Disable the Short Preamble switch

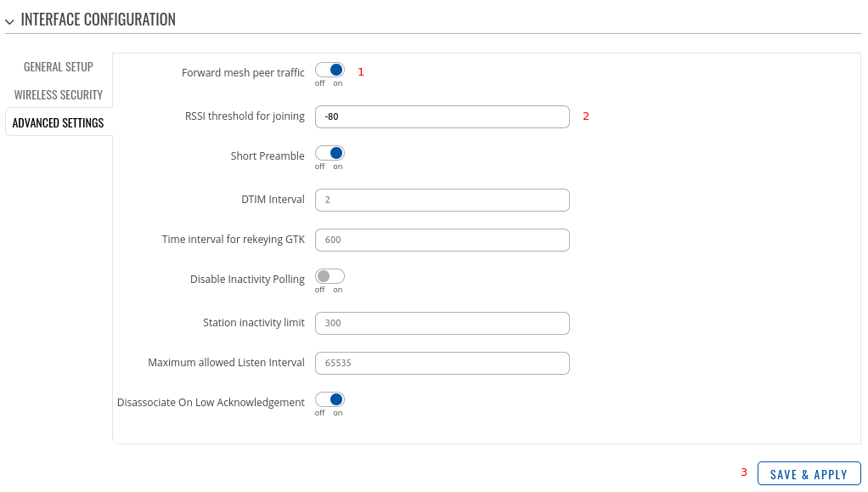[330, 153]
